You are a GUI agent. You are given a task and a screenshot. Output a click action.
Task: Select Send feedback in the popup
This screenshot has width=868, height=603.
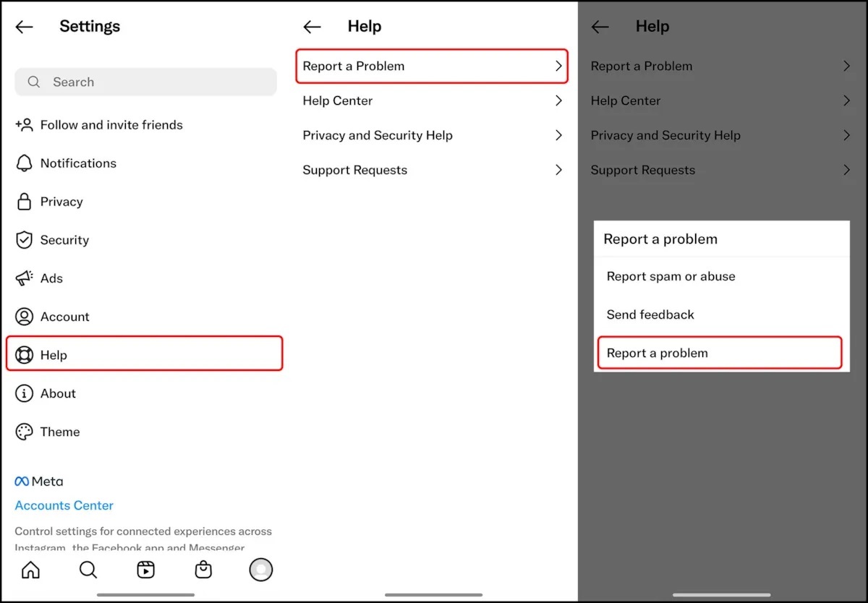(x=650, y=315)
